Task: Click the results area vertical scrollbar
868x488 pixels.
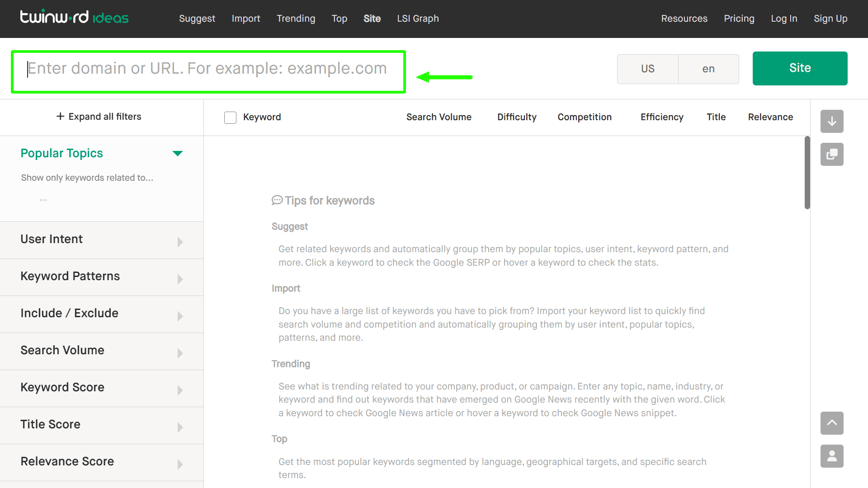Action: tap(807, 173)
